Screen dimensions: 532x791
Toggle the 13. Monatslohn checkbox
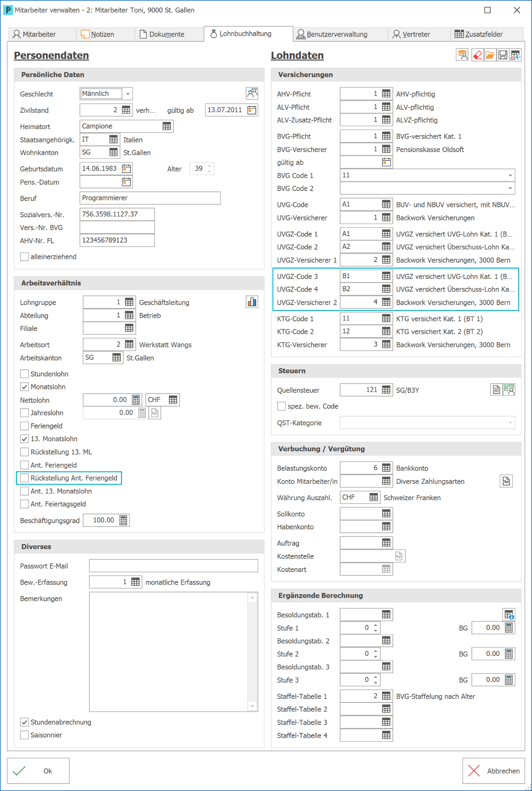(25, 439)
